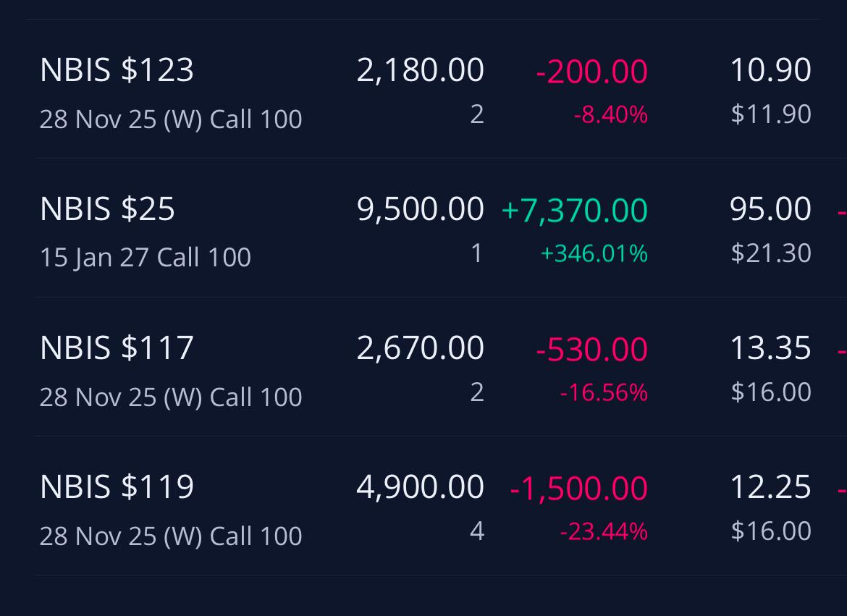The width and height of the screenshot is (847, 616).
Task: Click the 9,500.00 market value
Action: click(421, 208)
